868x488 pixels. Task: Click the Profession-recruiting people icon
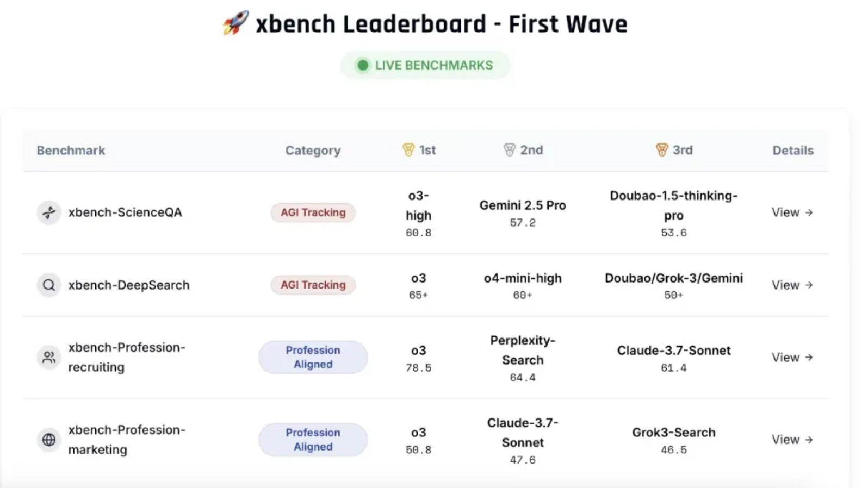49,357
